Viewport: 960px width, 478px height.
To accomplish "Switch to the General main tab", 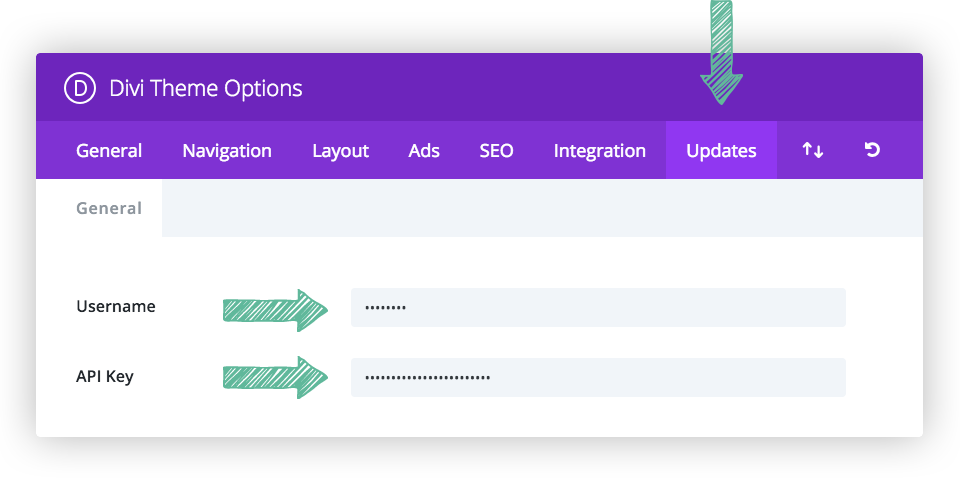I will coord(109,151).
